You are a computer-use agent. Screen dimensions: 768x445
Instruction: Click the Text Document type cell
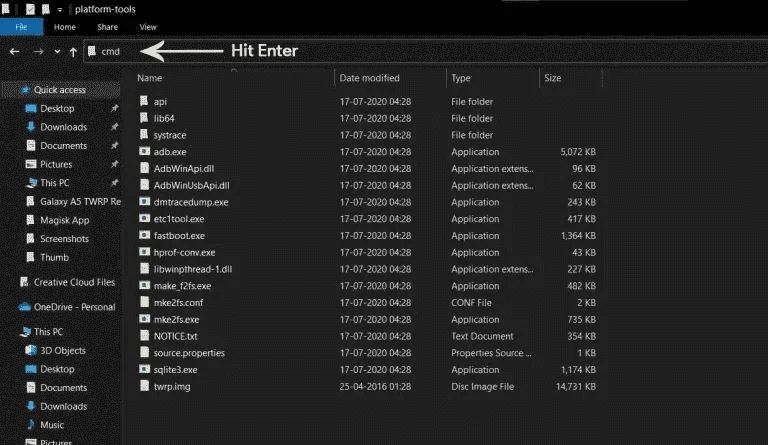[x=482, y=336]
